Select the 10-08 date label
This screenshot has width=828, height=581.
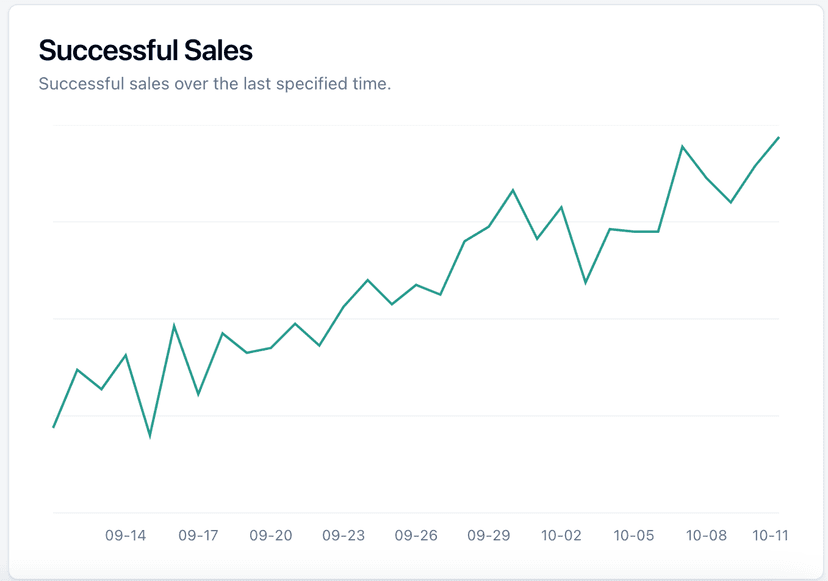pyautogui.click(x=706, y=536)
